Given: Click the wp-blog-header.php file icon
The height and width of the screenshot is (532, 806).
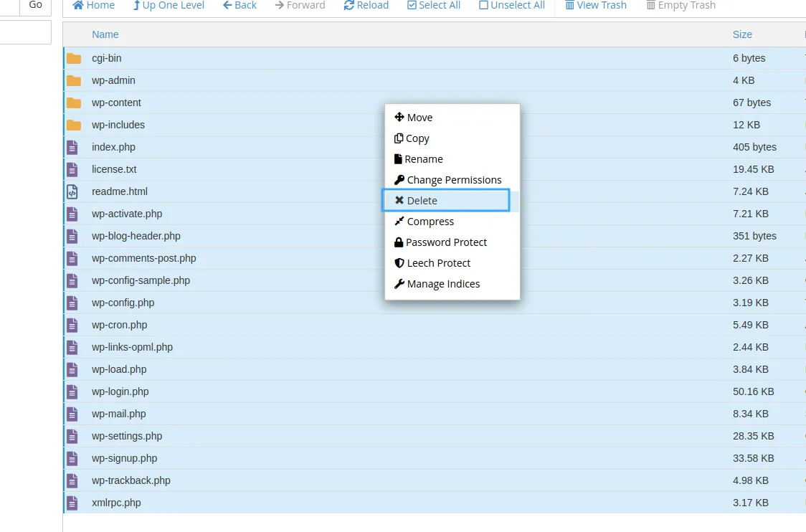Looking at the screenshot, I should (72, 236).
